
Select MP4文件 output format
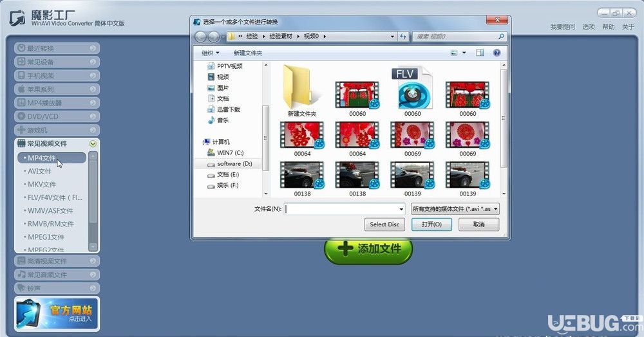(52, 158)
